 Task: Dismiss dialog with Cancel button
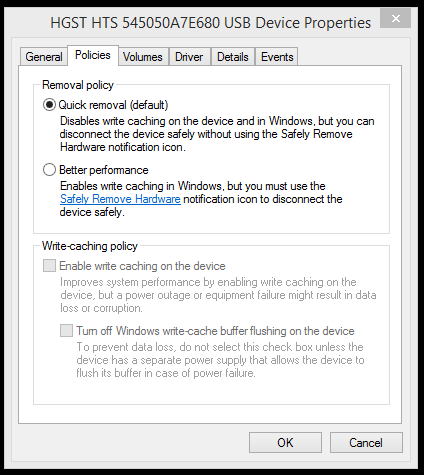pos(366,443)
